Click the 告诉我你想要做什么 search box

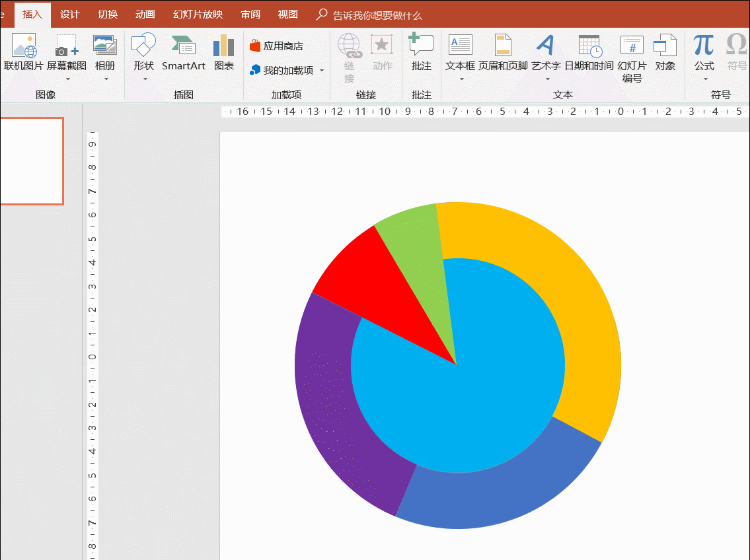click(377, 15)
